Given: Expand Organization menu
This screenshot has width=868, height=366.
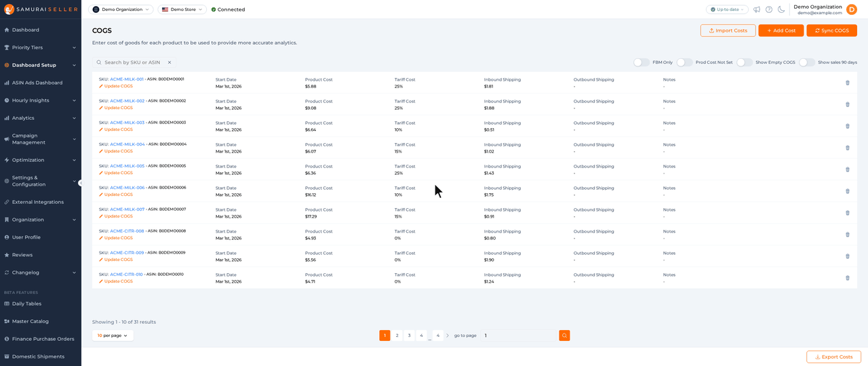Looking at the screenshot, I should point(41,220).
